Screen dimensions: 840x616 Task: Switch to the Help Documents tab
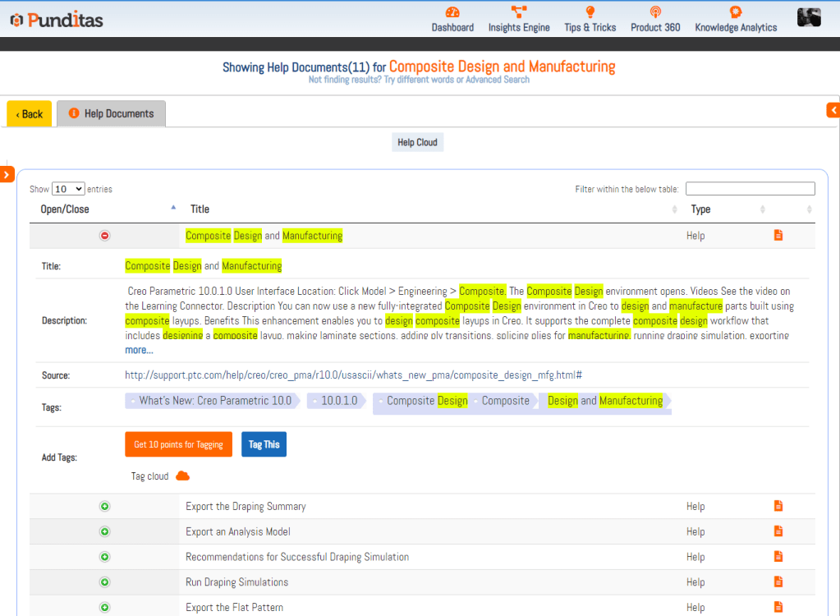(x=112, y=114)
